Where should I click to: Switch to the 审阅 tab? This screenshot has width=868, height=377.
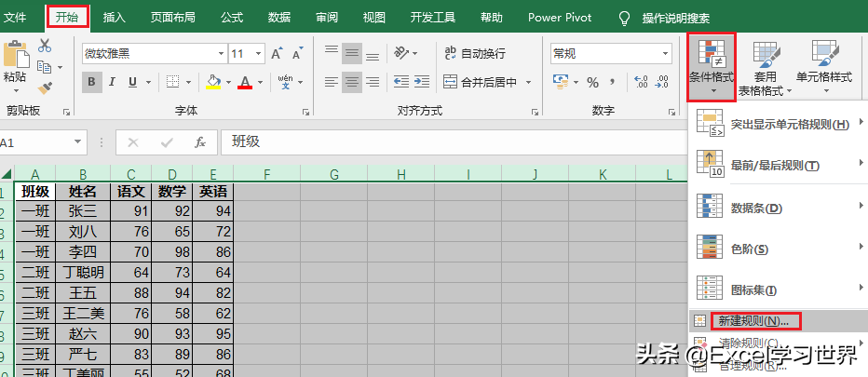327,17
